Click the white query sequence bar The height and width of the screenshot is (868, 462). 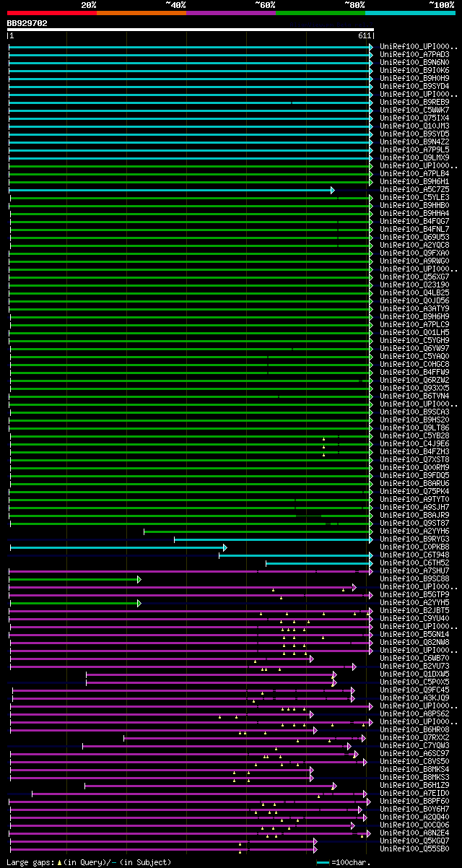(191, 30)
